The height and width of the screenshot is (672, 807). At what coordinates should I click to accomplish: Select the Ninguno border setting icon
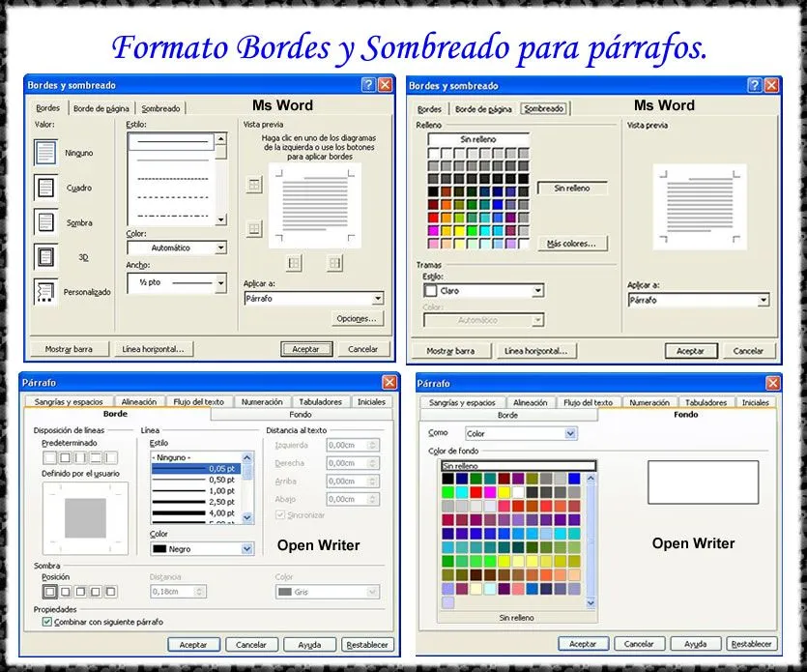click(x=45, y=153)
